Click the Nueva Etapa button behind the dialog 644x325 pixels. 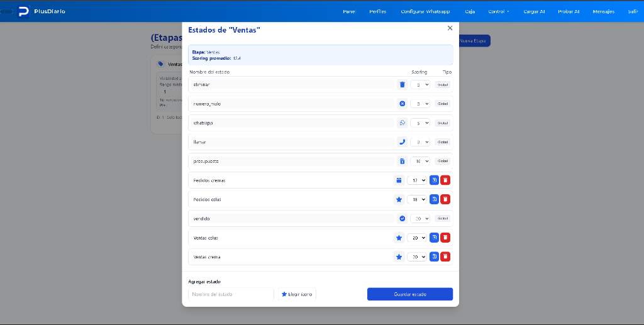(474, 41)
